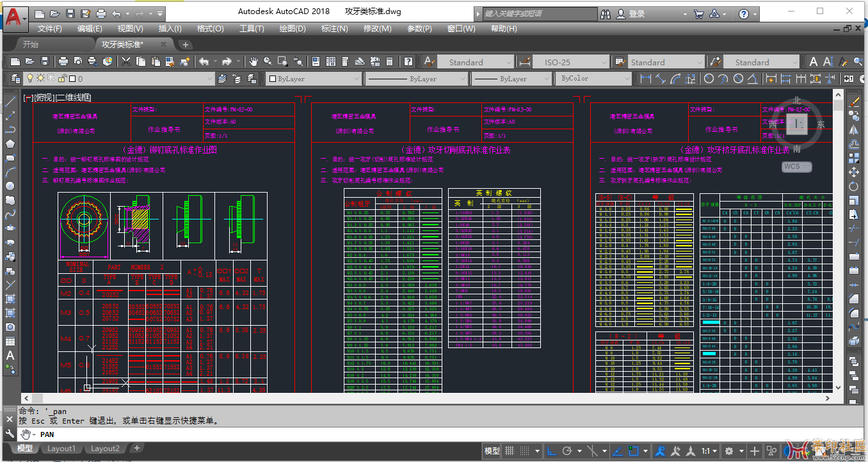Viewport: 868px width, 462px height.
Task: Click the help question mark in standard toolbar
Action: [x=408, y=61]
